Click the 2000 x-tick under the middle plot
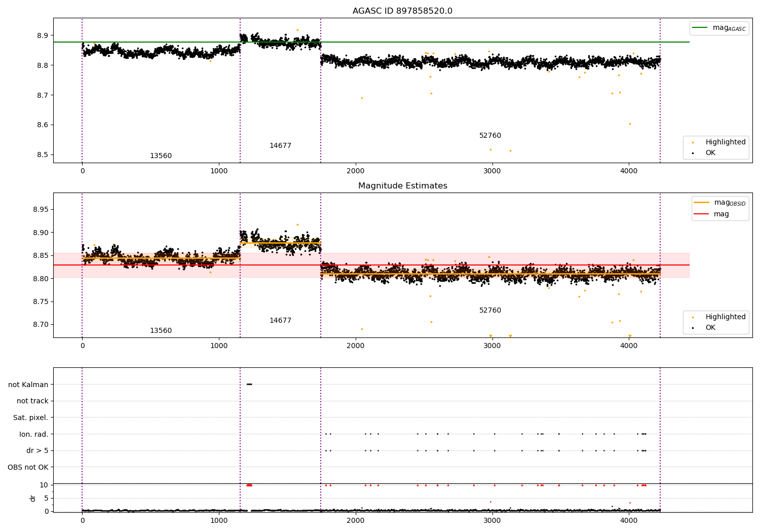Viewport: 760px width, 532px height. coord(355,346)
